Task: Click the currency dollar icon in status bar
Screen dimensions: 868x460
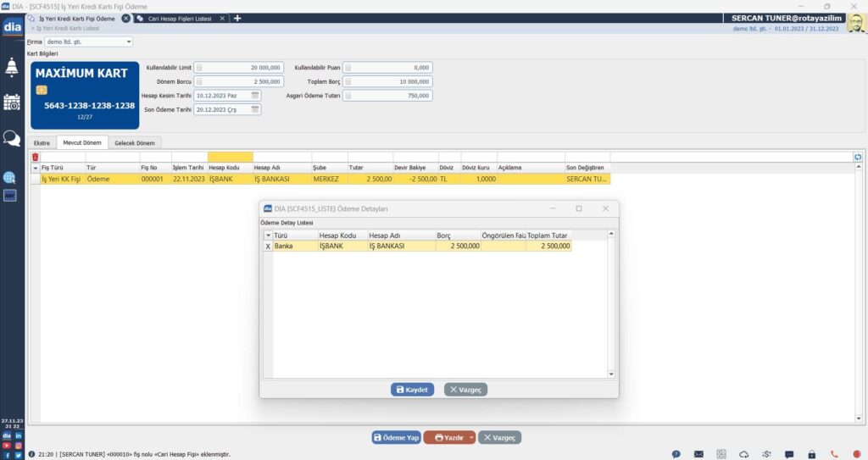Action: [x=766, y=454]
